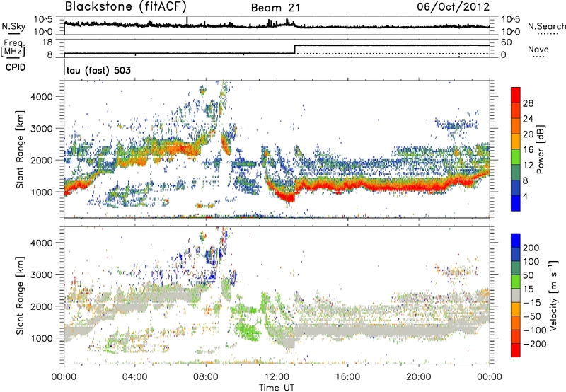Select the "20" value on power colorbar
This screenshot has width=566, height=392.
(x=528, y=134)
